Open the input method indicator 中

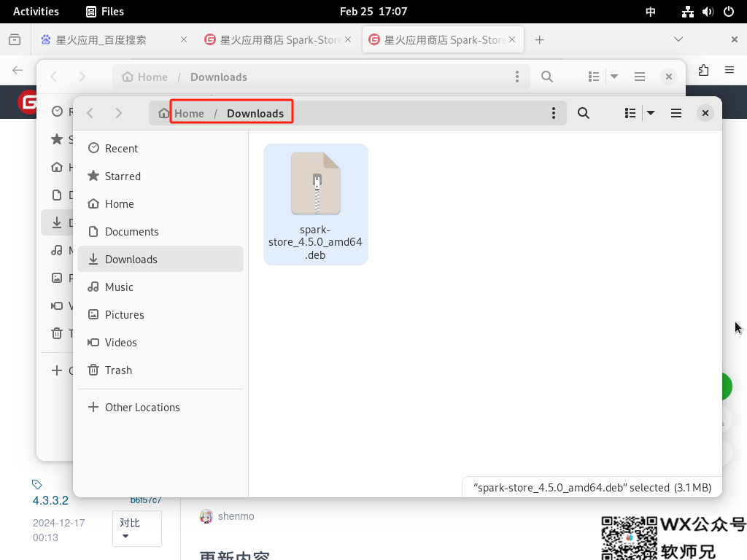click(651, 11)
